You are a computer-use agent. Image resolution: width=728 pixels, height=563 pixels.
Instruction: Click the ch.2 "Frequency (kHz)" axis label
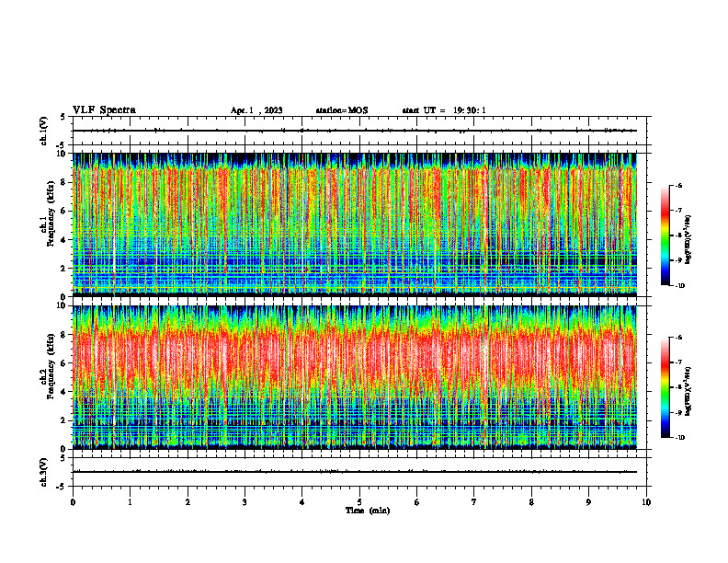[x=51, y=366]
